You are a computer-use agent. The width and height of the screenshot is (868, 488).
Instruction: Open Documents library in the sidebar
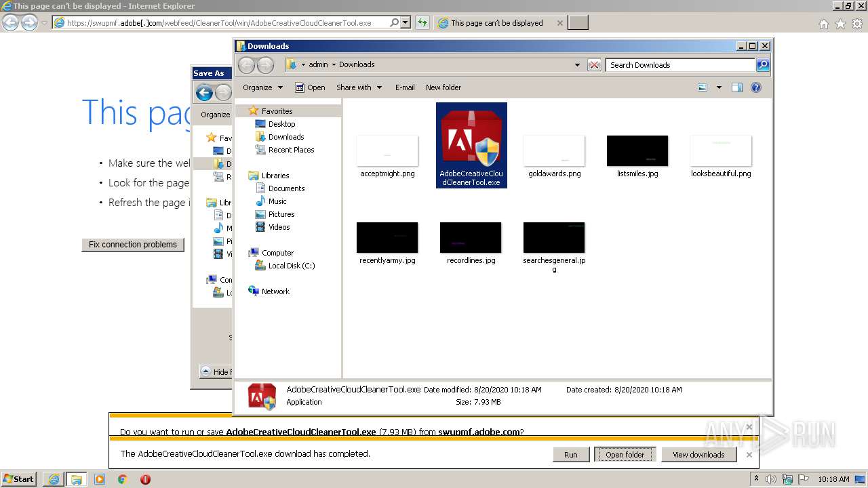(x=286, y=188)
